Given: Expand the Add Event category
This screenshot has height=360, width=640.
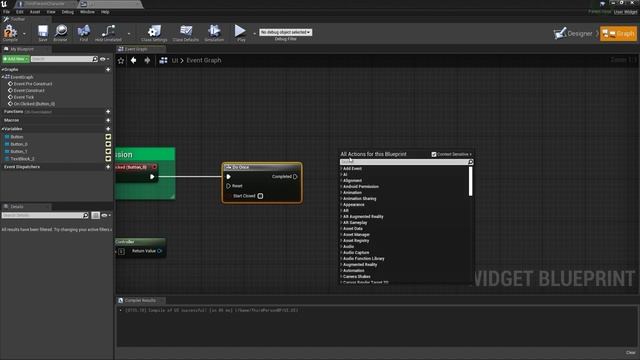Looking at the screenshot, I should (x=341, y=169).
